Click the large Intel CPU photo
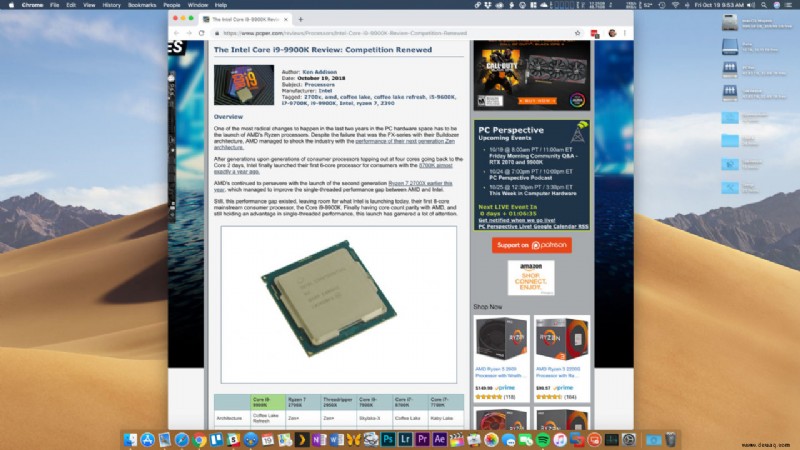 pos(339,305)
